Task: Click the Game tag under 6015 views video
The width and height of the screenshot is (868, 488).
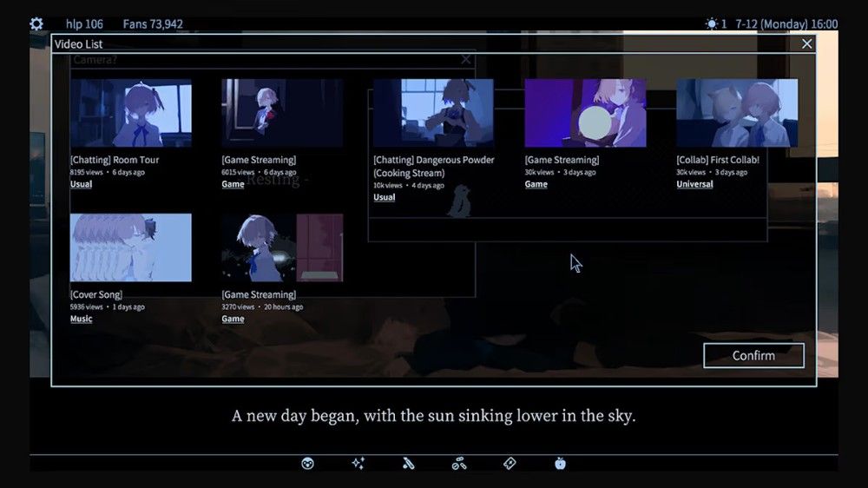Action: click(233, 184)
